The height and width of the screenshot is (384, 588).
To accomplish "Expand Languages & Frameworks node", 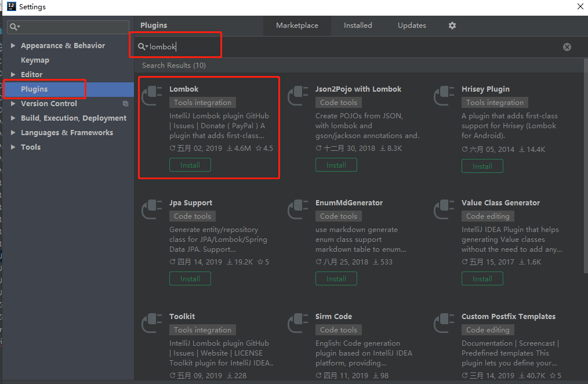I will [x=13, y=132].
